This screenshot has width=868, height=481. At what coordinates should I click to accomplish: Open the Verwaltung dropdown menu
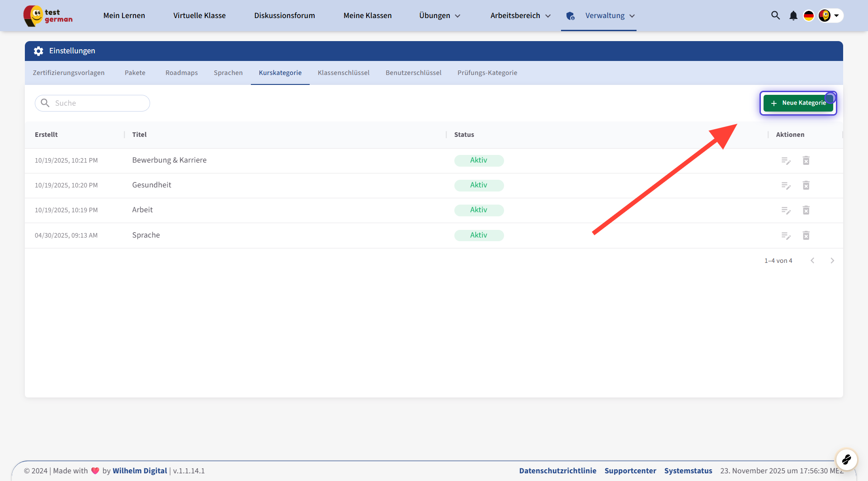[610, 16]
